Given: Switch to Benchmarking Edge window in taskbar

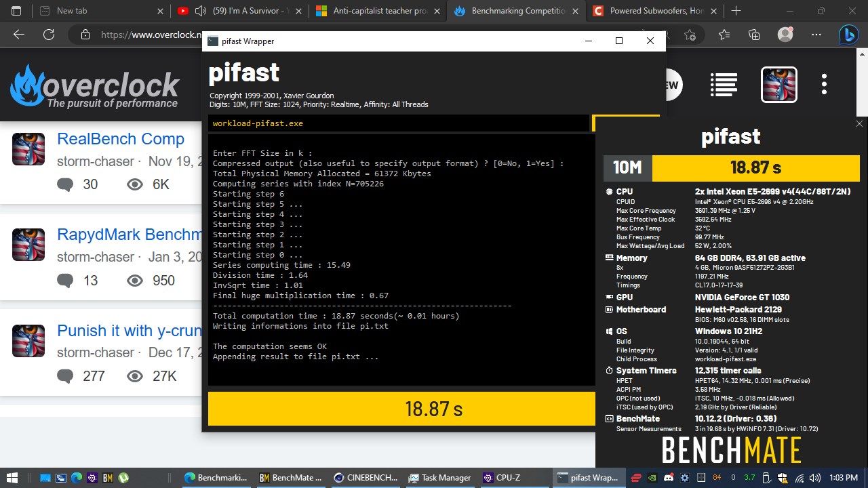Looking at the screenshot, I should point(216,478).
